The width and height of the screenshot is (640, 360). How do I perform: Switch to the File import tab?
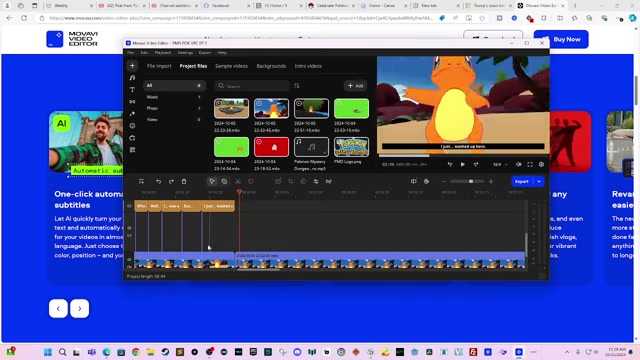[x=159, y=66]
